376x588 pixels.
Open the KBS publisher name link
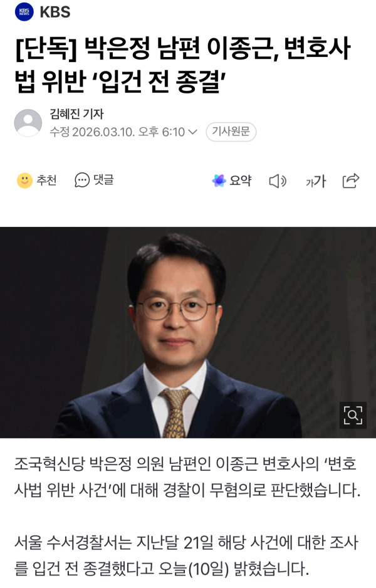[x=55, y=12]
